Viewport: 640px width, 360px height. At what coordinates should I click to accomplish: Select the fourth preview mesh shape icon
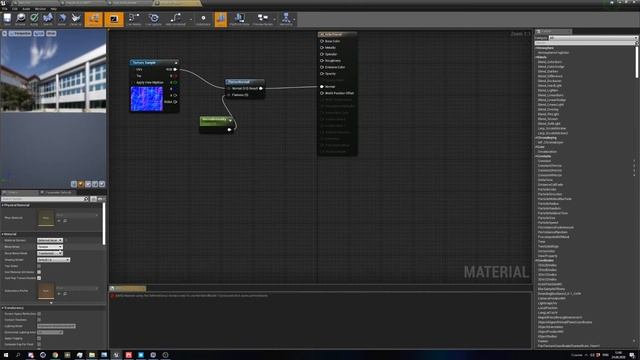point(95,184)
